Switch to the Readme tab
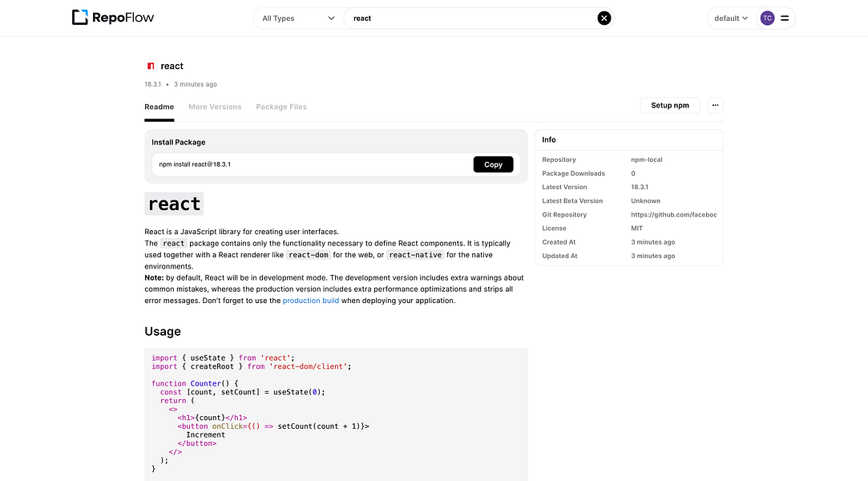Screen dimensions: 868x481 tap(159, 107)
